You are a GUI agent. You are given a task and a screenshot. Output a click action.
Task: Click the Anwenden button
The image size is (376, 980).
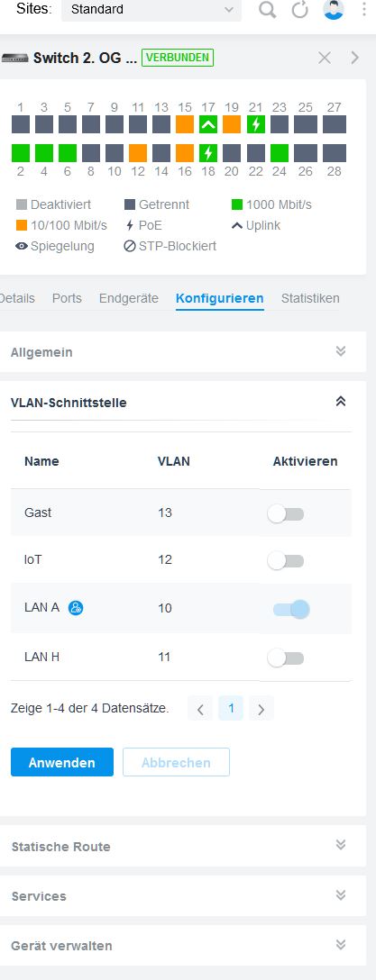click(62, 763)
